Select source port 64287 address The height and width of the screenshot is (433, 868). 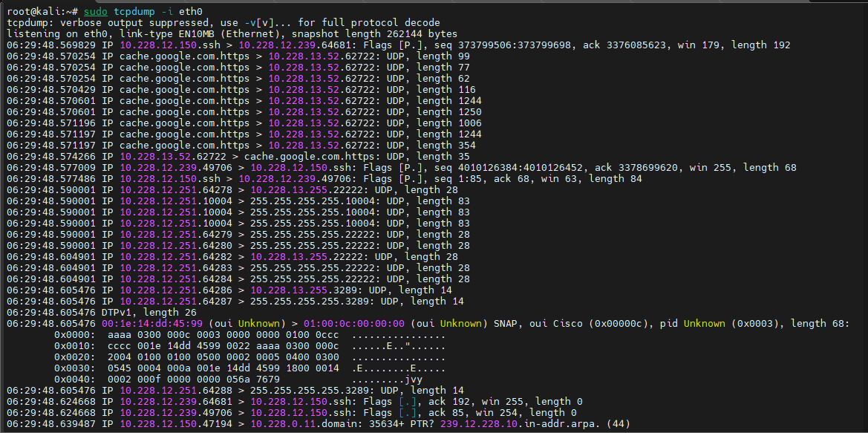(x=176, y=302)
